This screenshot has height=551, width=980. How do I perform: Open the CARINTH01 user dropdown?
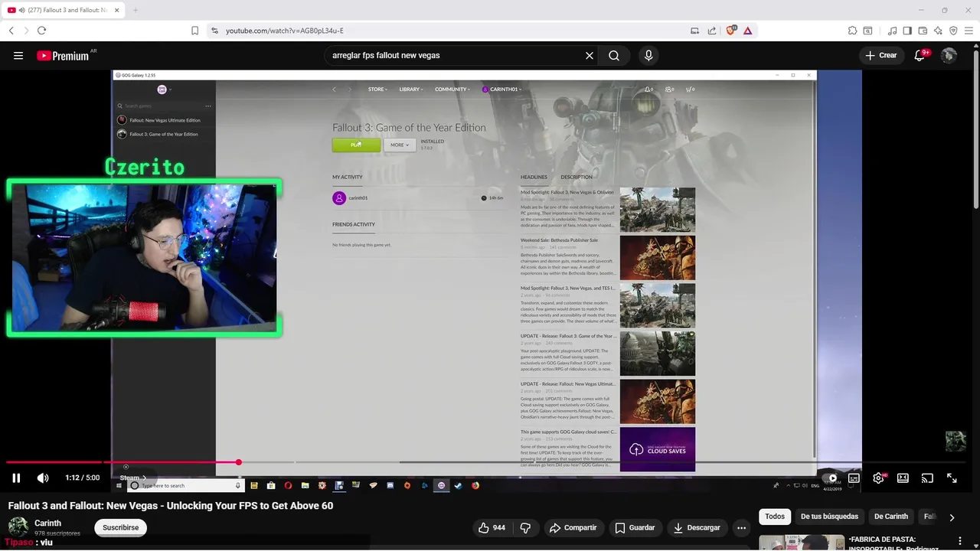coord(502,90)
